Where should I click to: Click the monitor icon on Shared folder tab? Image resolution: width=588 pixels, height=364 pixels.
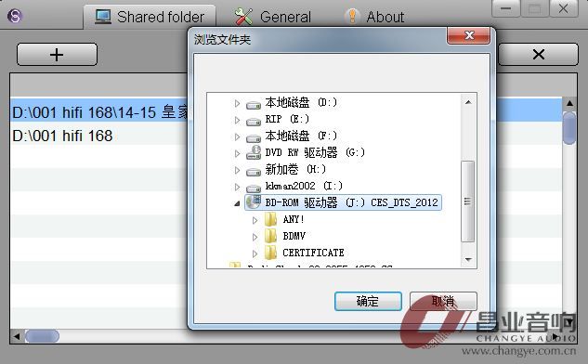coord(102,17)
